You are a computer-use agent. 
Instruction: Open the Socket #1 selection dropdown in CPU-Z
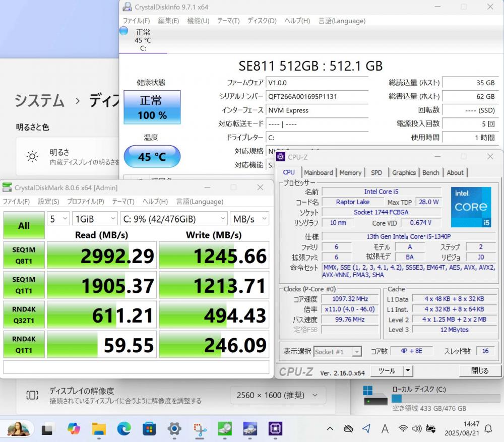(338, 352)
